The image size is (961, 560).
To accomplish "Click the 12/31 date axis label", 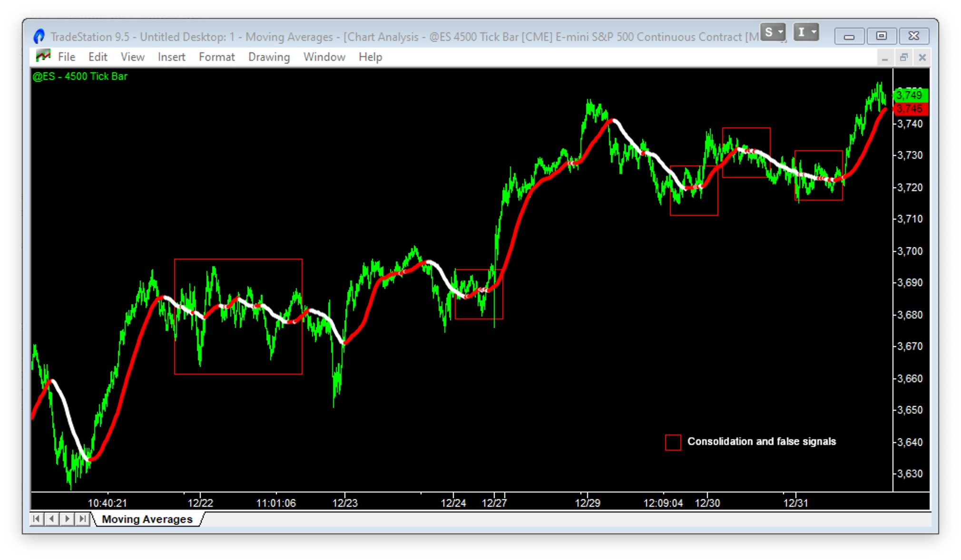I will (796, 503).
